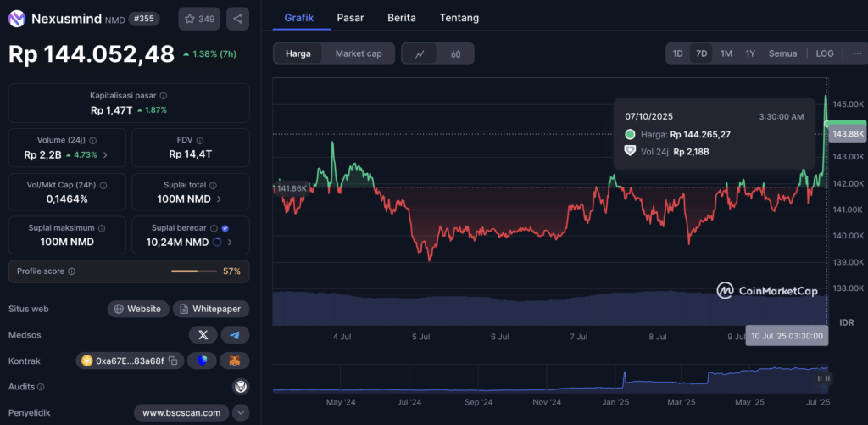
Task: Open chart options ellipsis menu
Action: coord(858,53)
